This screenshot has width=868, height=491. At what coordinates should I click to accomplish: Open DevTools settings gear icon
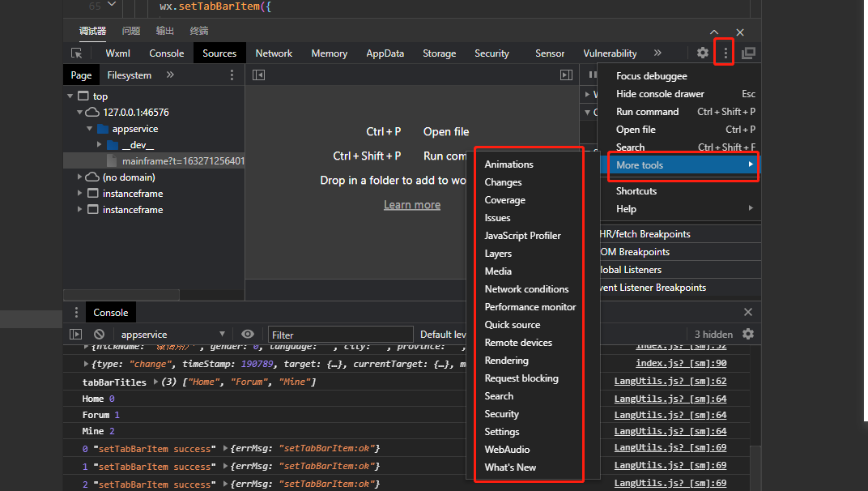[x=702, y=53]
